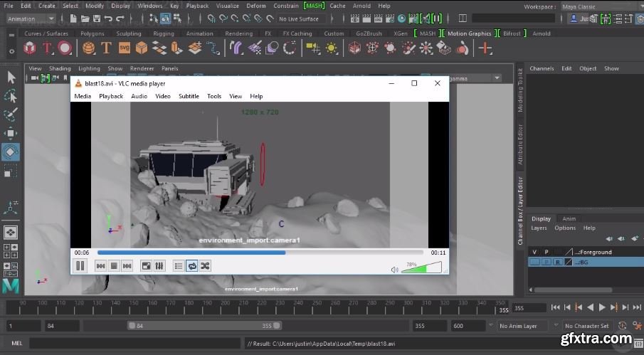This screenshot has height=355, width=644.
Task: Click Maya play forwards button
Action: [x=603, y=307]
